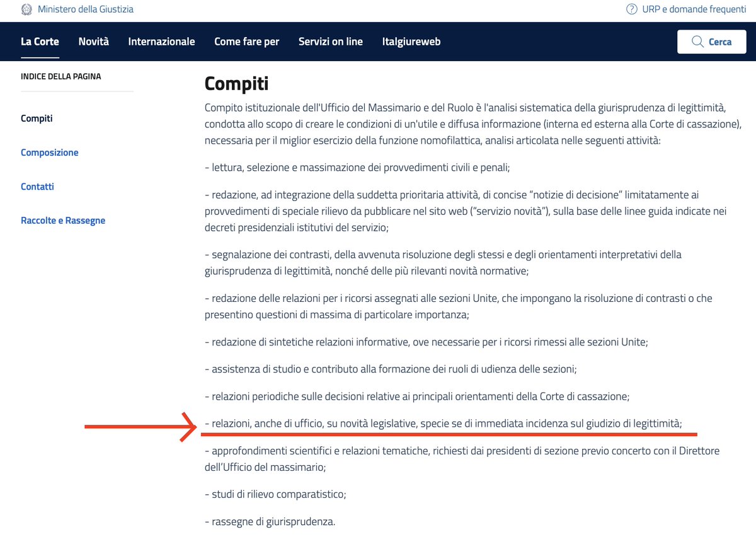Open the Come fare per menu

246,42
